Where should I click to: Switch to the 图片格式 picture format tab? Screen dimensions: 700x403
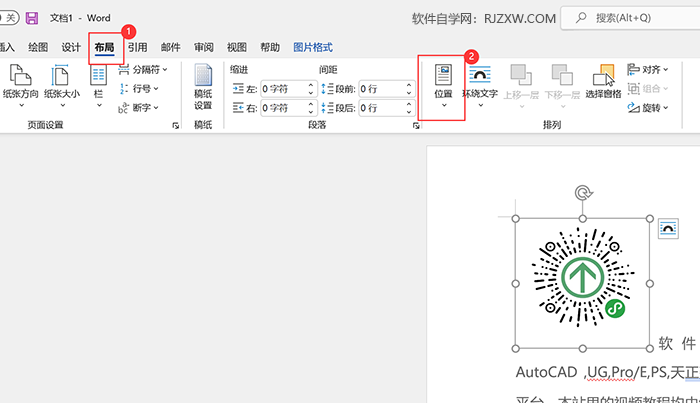pyautogui.click(x=313, y=47)
